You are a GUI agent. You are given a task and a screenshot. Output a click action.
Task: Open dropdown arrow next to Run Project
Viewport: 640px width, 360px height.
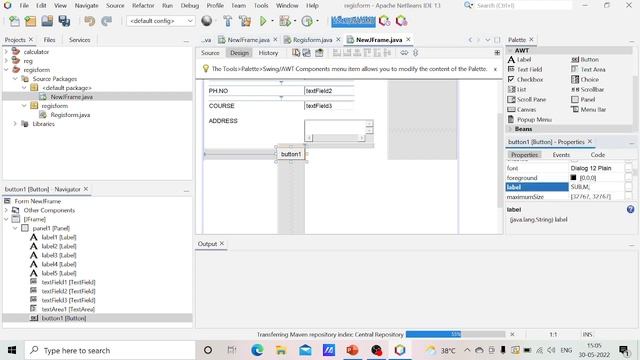click(273, 21)
